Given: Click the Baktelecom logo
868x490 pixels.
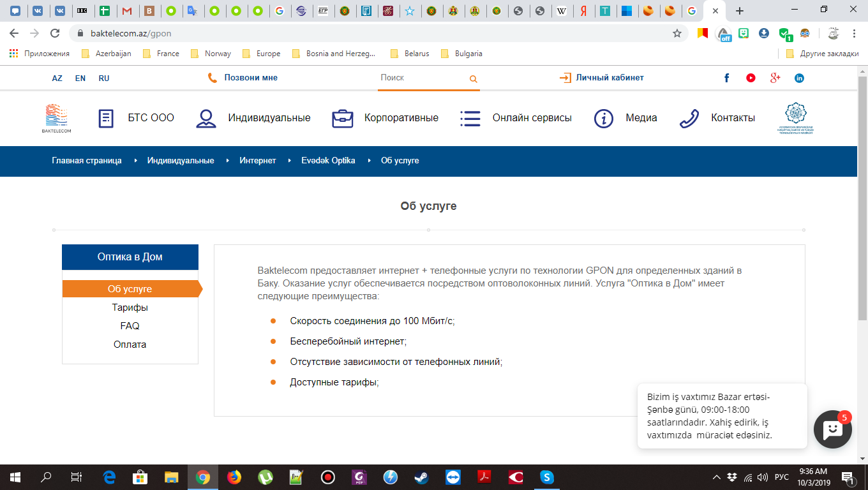Looking at the screenshot, I should pyautogui.click(x=57, y=118).
